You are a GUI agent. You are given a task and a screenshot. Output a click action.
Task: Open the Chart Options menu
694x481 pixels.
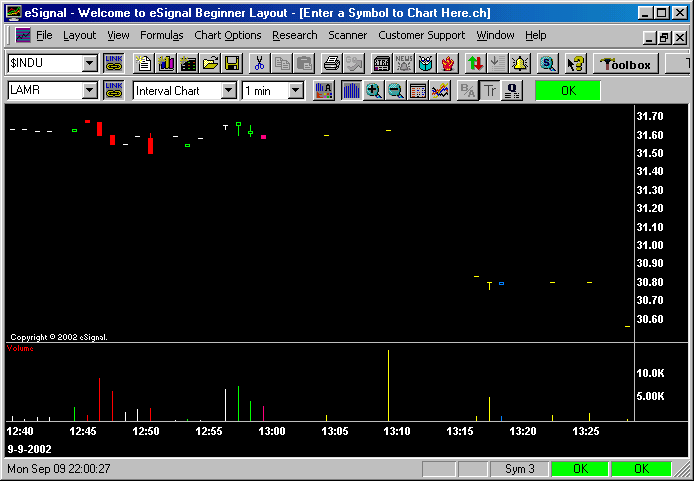(228, 35)
